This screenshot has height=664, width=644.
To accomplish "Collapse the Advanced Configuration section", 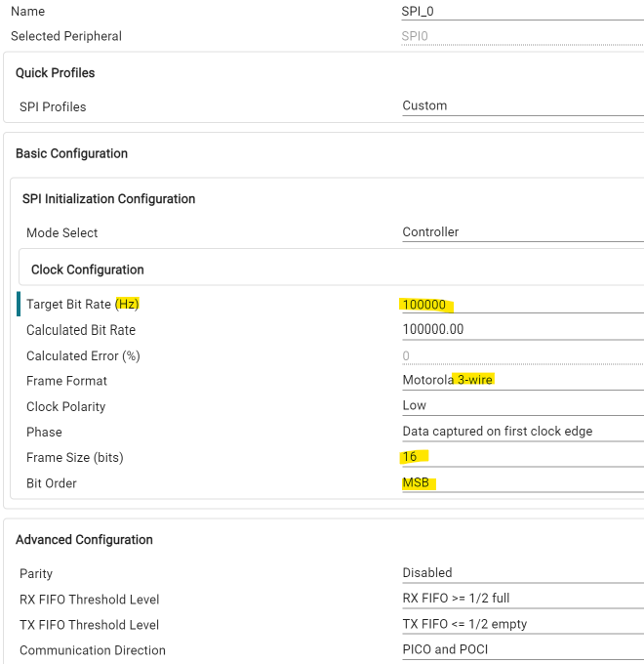I will pyautogui.click(x=84, y=539).
